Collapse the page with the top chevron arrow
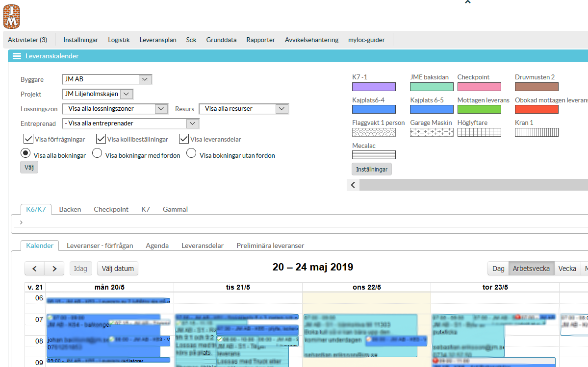 click(467, 2)
